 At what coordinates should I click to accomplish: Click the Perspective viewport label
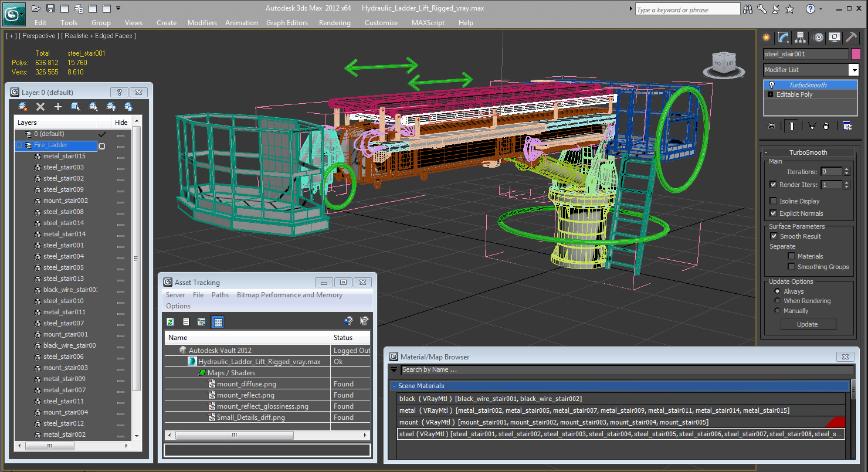tap(38, 36)
